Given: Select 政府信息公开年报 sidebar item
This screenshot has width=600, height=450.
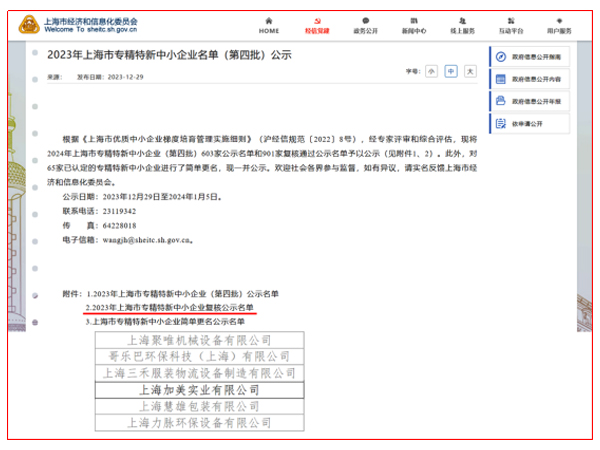Looking at the screenshot, I should 535,101.
